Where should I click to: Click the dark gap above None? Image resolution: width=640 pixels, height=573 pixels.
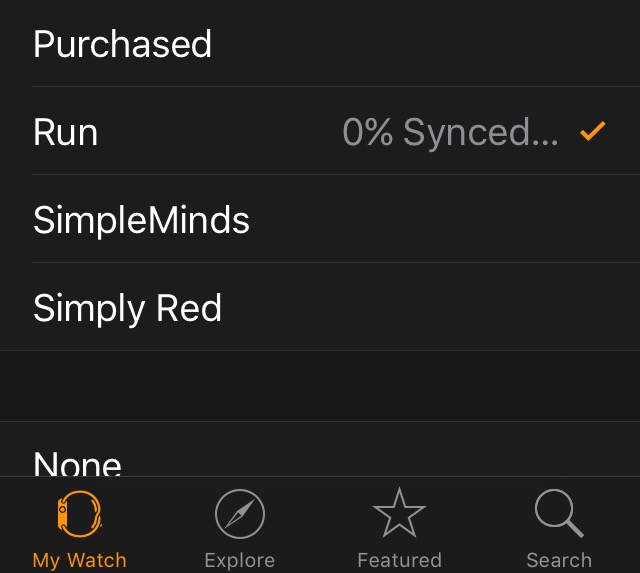click(x=320, y=386)
